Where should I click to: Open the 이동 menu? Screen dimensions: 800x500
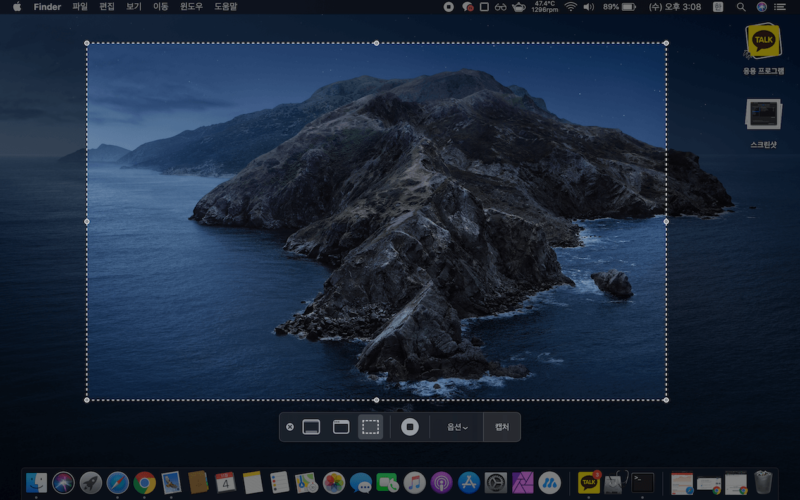click(x=161, y=7)
